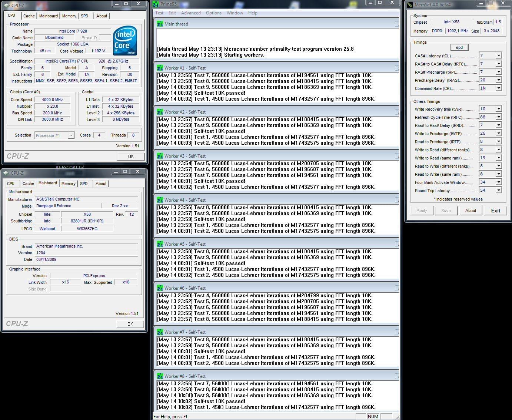Switch to Cache tab in upper CPU-Z
Screen dimensions: 512x420
point(29,16)
